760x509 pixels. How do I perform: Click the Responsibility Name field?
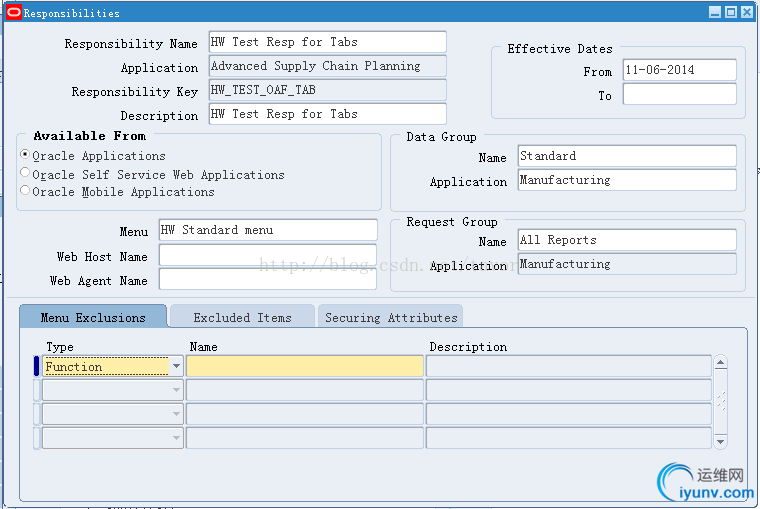(328, 42)
